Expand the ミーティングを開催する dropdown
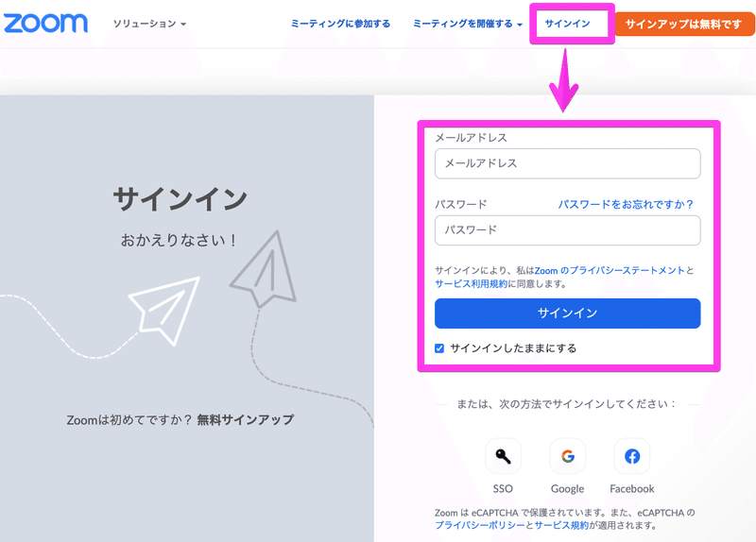Viewport: 756px width, 542px height. click(x=468, y=24)
